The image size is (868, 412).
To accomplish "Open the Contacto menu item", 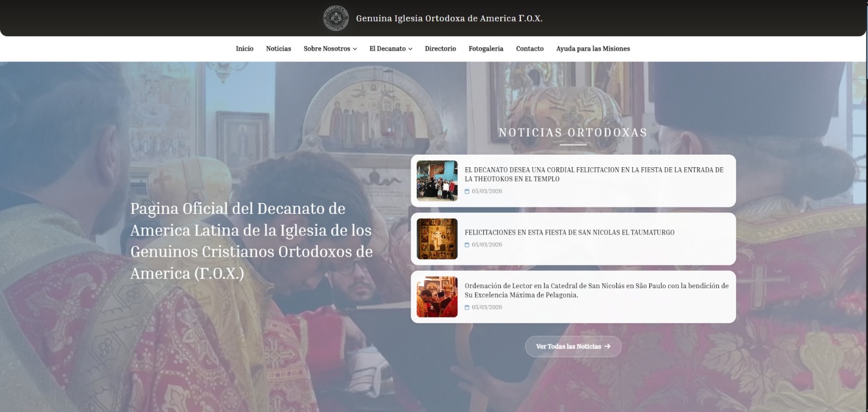I will [x=529, y=49].
